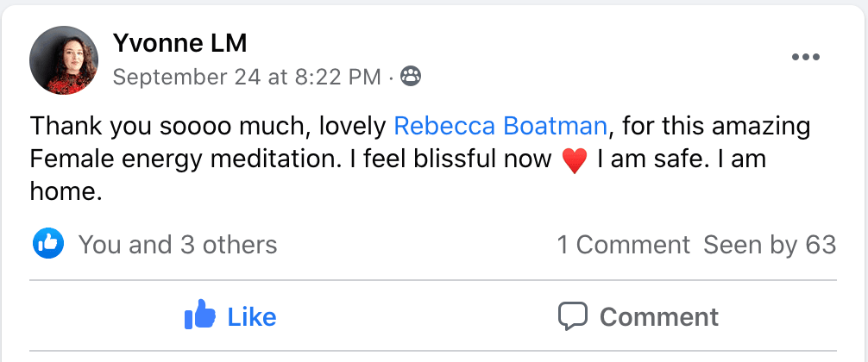Screen dimensions: 868x362
Task: Open the Rebecca Boatman tagged profile link
Action: coord(500,128)
